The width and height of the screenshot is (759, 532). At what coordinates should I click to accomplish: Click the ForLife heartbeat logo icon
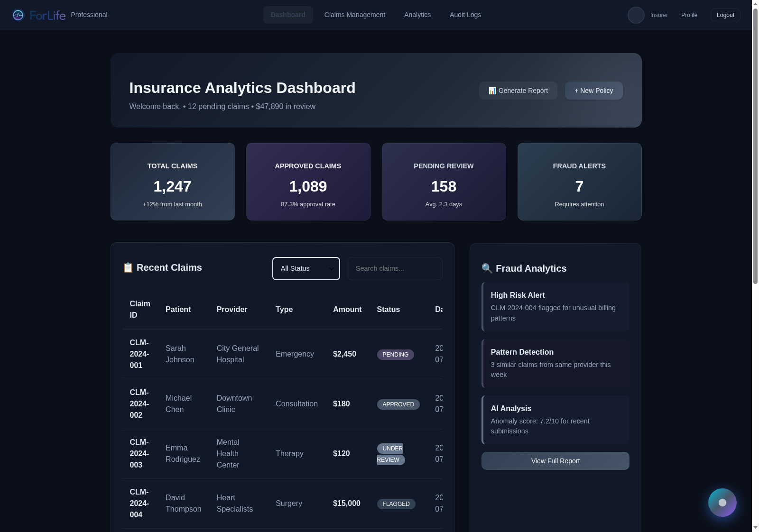(18, 15)
